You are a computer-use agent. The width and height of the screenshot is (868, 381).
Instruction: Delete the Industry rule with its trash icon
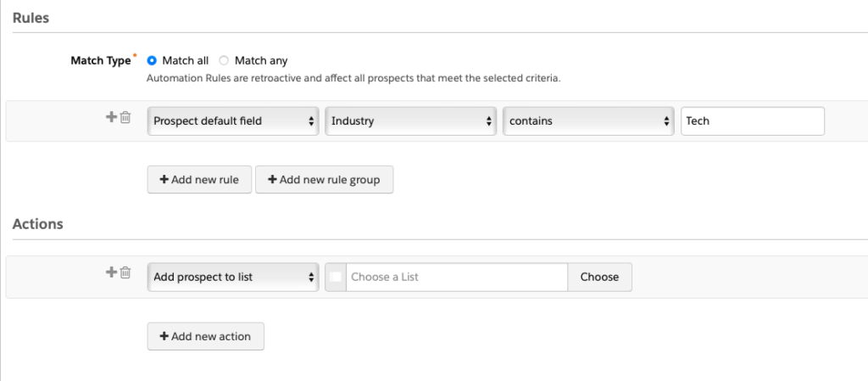pyautogui.click(x=125, y=118)
